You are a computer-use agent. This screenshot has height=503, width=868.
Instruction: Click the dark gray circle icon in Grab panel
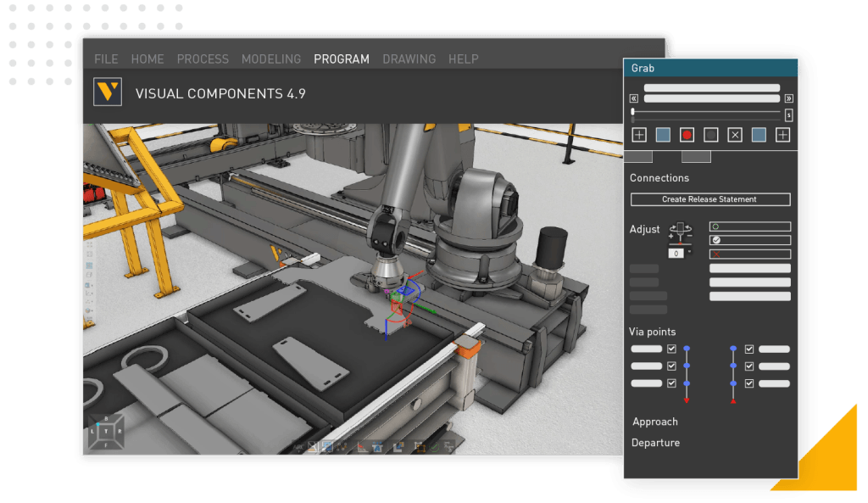[x=711, y=135]
